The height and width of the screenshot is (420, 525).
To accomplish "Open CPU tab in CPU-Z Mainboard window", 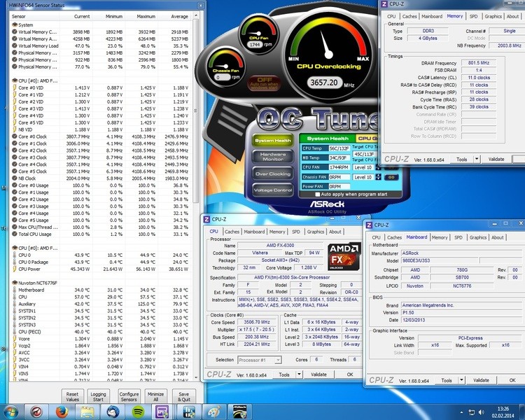I will 376,237.
